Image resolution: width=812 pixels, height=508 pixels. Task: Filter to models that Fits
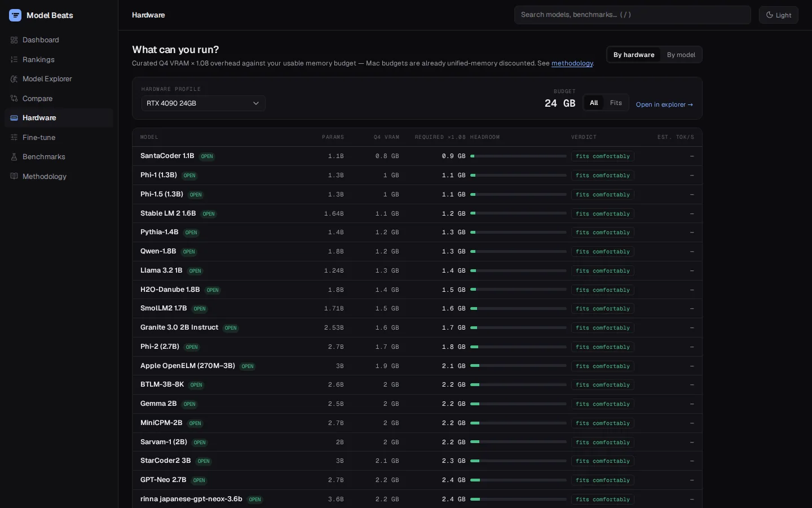coord(616,103)
